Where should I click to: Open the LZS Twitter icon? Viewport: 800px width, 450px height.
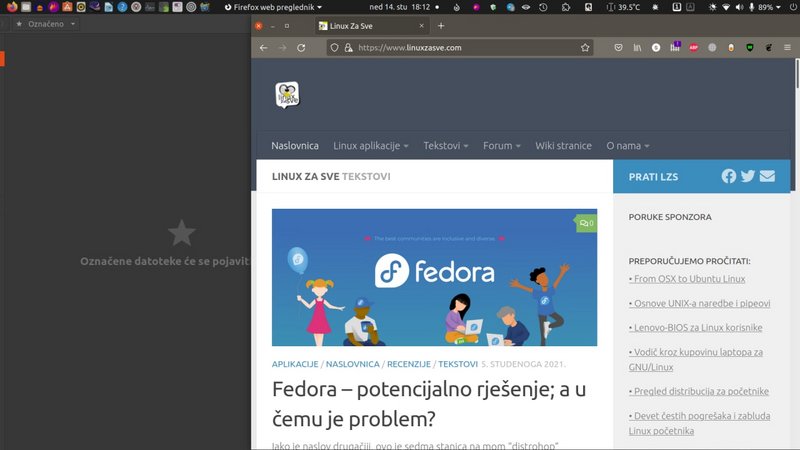tap(748, 176)
